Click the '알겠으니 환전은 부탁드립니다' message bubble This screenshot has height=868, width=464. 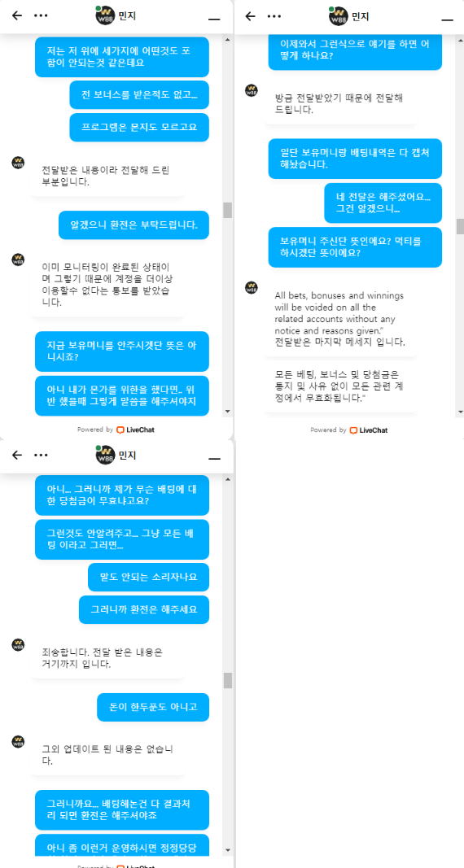(x=134, y=225)
